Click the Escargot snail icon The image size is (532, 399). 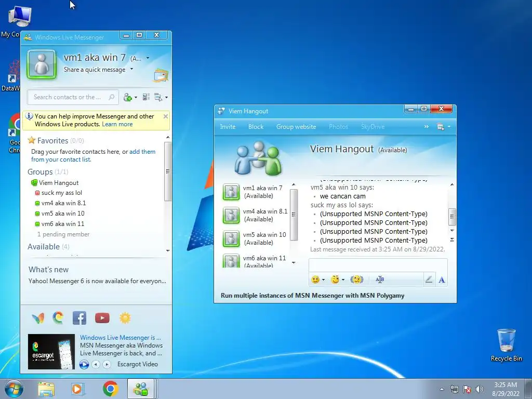coord(58,317)
